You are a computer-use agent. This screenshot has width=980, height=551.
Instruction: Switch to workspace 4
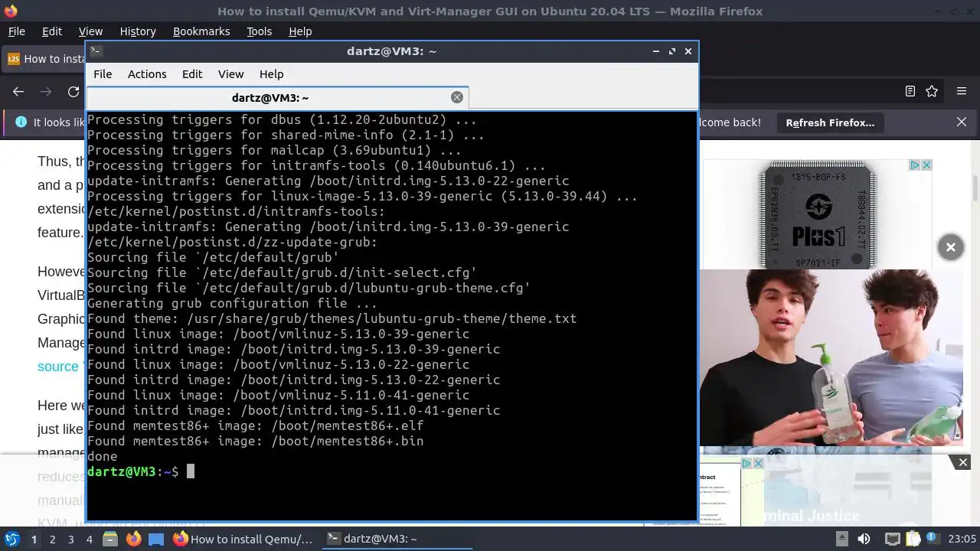[90, 540]
